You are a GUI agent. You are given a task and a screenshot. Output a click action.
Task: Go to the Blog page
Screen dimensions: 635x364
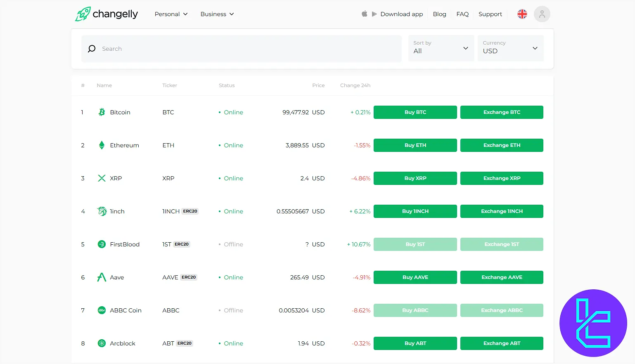(x=439, y=14)
